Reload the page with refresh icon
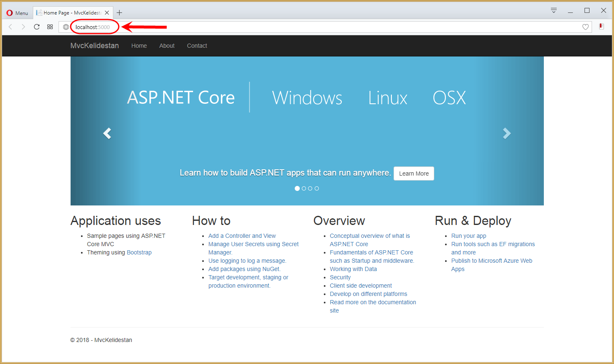The height and width of the screenshot is (364, 614). (x=37, y=27)
